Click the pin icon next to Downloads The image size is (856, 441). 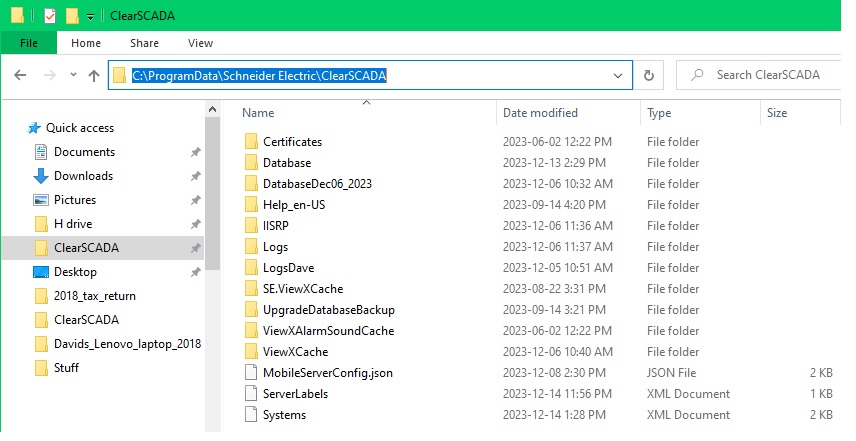pyautogui.click(x=195, y=176)
